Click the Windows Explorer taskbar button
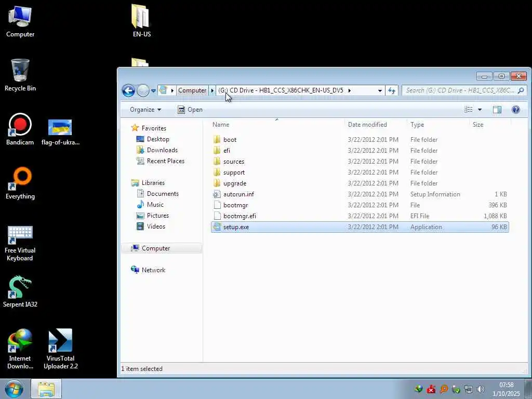 pyautogui.click(x=46, y=389)
